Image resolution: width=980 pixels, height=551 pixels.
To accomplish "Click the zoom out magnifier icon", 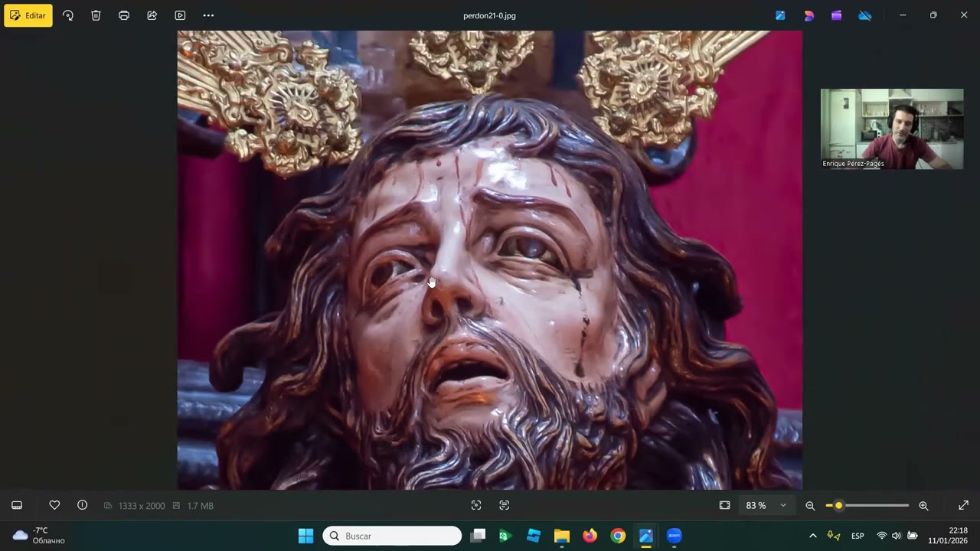I will [810, 506].
